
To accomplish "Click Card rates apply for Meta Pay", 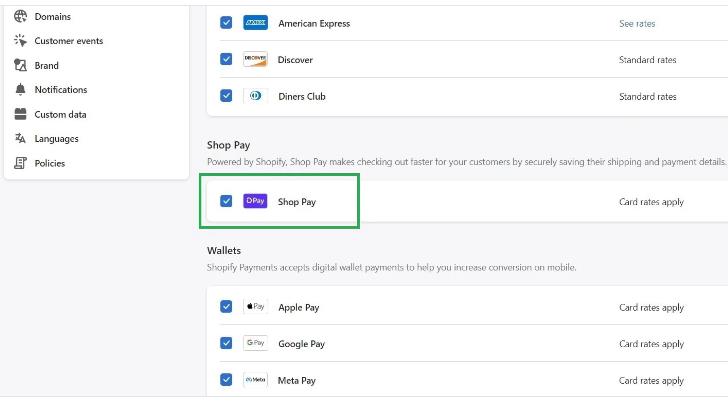I will click(x=651, y=380).
